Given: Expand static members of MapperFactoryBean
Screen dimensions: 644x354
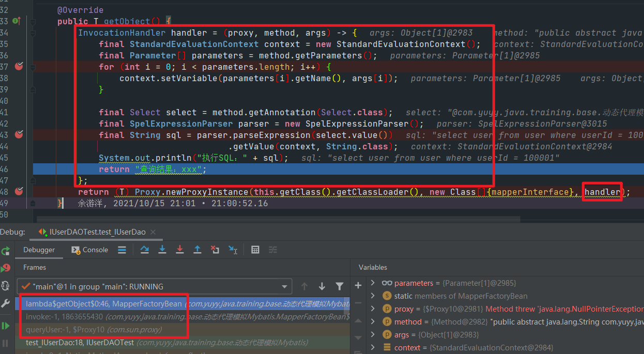Looking at the screenshot, I should [373, 296].
